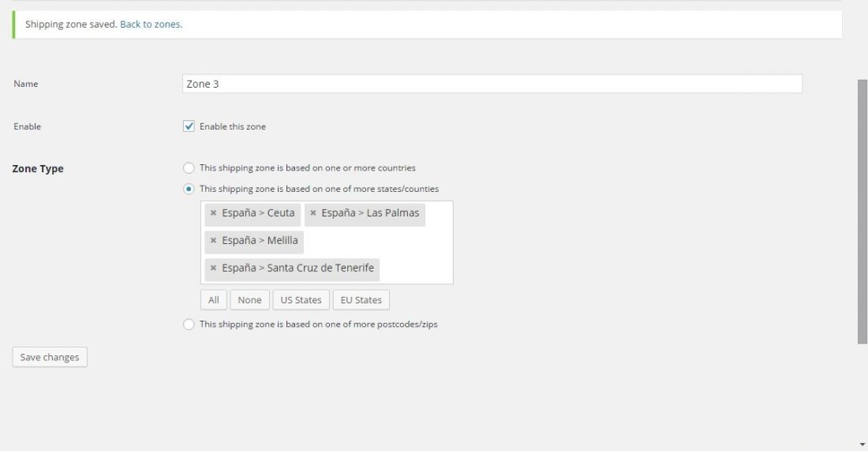Viewport: 868px width, 451px height.
Task: Click the EU States button
Action: 361,299
